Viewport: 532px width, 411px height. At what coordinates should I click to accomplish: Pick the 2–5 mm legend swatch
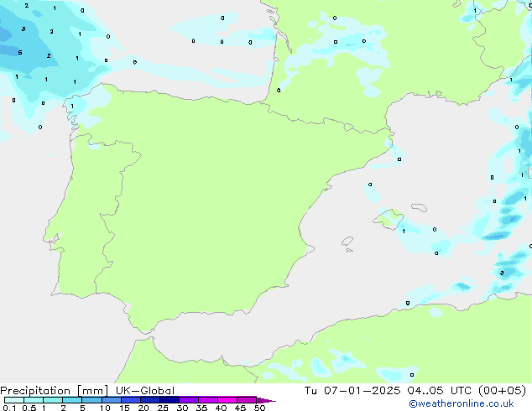tap(72, 400)
